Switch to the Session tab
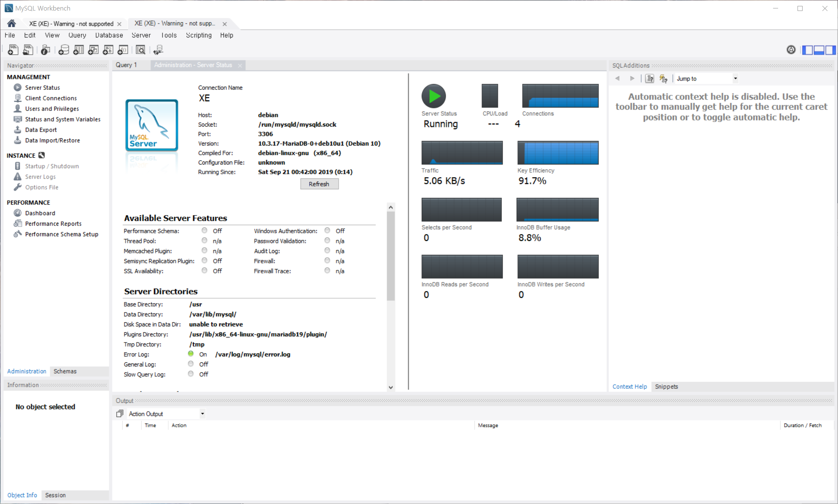 [x=55, y=495]
